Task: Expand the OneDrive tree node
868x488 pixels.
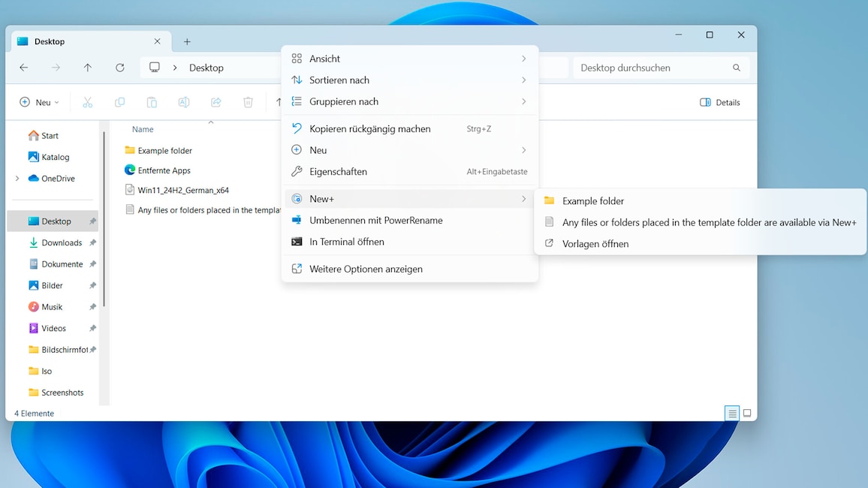Action: point(17,179)
